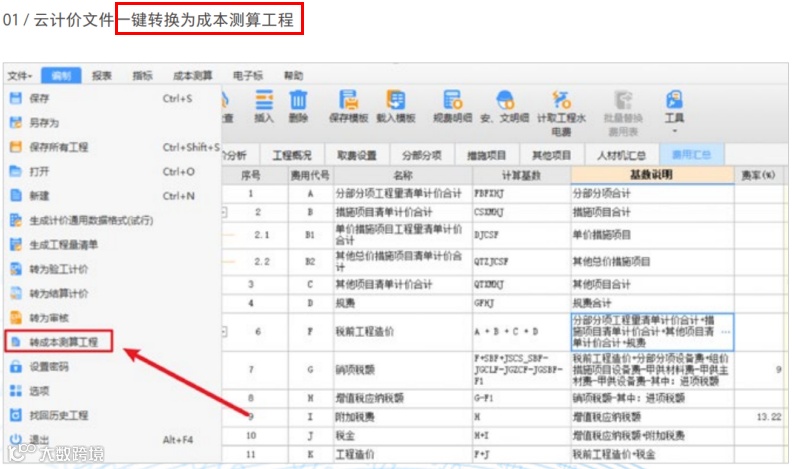Open the 帮助 (Help) menu

click(293, 76)
